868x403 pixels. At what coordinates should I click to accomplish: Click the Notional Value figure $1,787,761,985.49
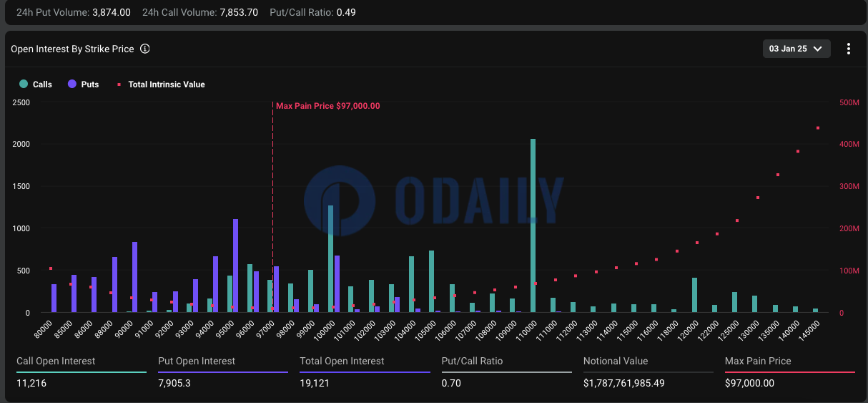(x=624, y=383)
